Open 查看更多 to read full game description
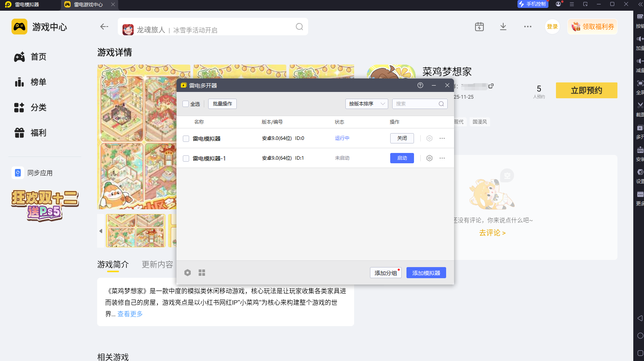This screenshot has width=644, height=361. [x=130, y=313]
